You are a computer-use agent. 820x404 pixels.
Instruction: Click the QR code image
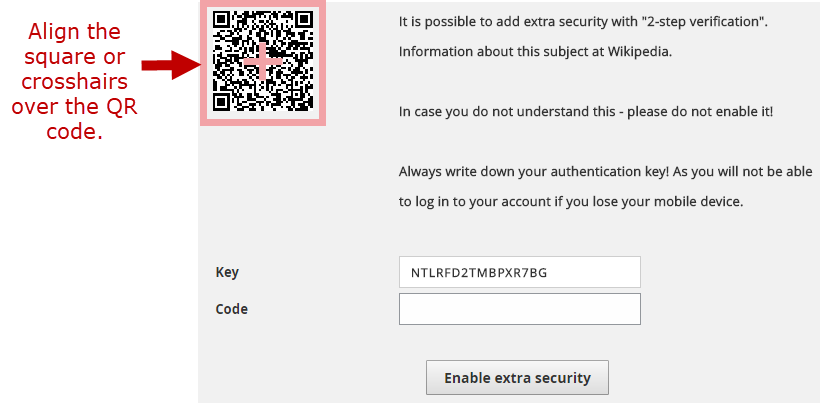263,62
